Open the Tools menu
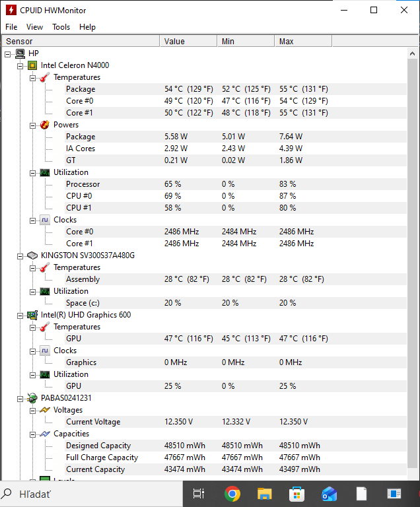 pyautogui.click(x=61, y=27)
